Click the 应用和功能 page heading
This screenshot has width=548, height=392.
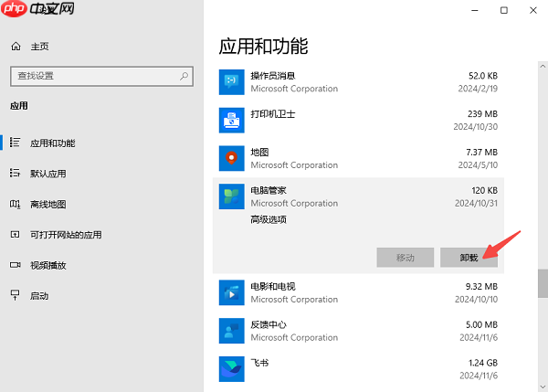click(x=264, y=47)
